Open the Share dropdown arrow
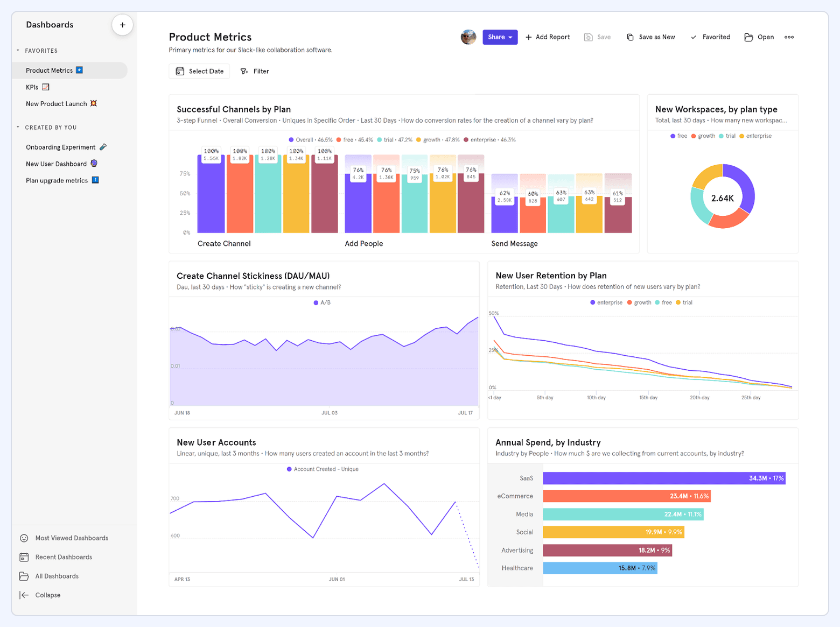The width and height of the screenshot is (840, 627). tap(512, 37)
